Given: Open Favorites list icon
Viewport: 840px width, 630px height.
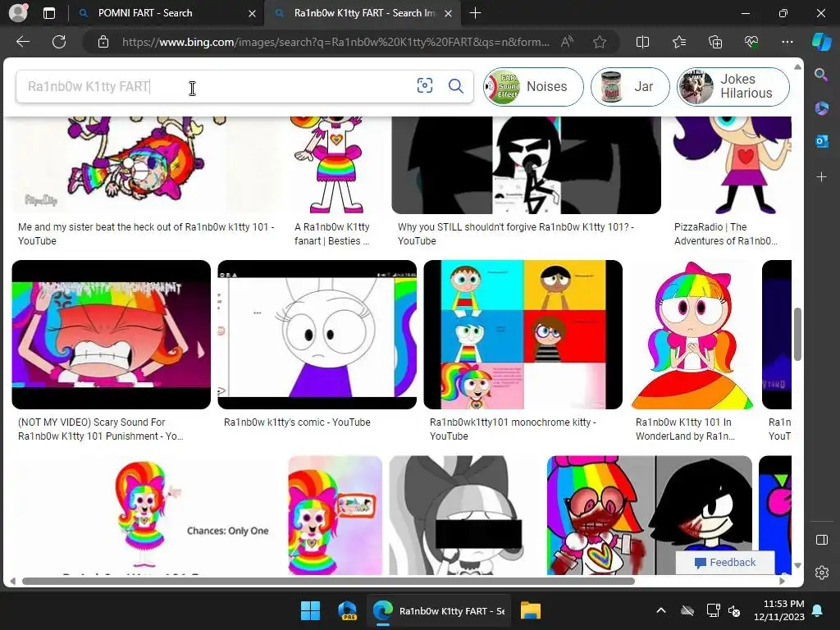Looking at the screenshot, I should pos(678,42).
